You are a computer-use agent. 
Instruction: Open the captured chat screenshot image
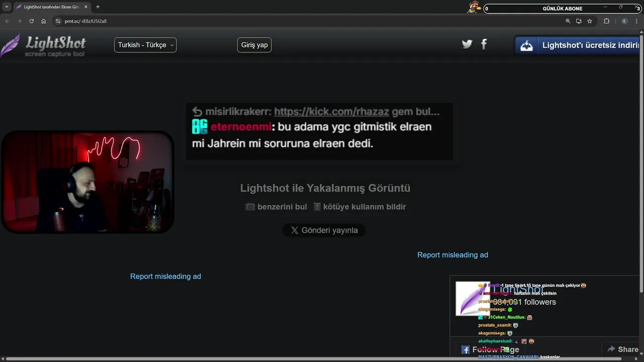(x=319, y=132)
